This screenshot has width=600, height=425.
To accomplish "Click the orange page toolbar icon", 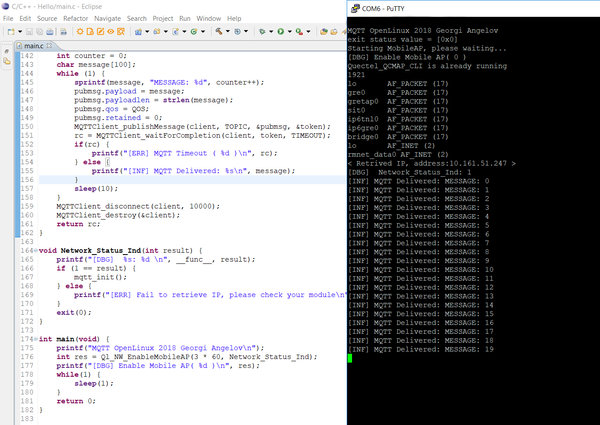I will tap(90, 31).
